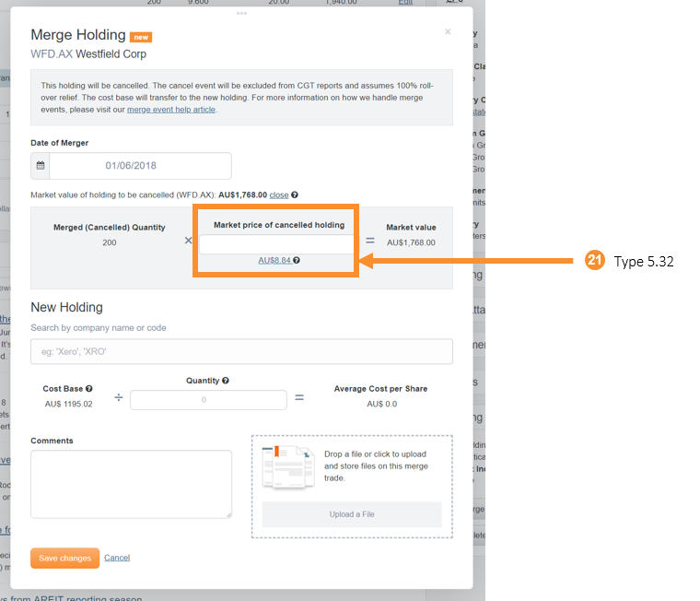Click the Quantity help icon

click(x=226, y=381)
